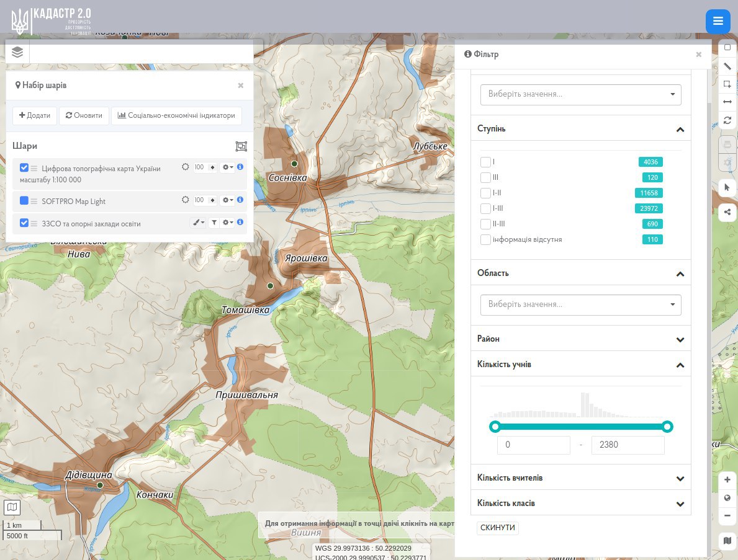Grab drag handle of ЗЗСО layer row

(x=34, y=224)
